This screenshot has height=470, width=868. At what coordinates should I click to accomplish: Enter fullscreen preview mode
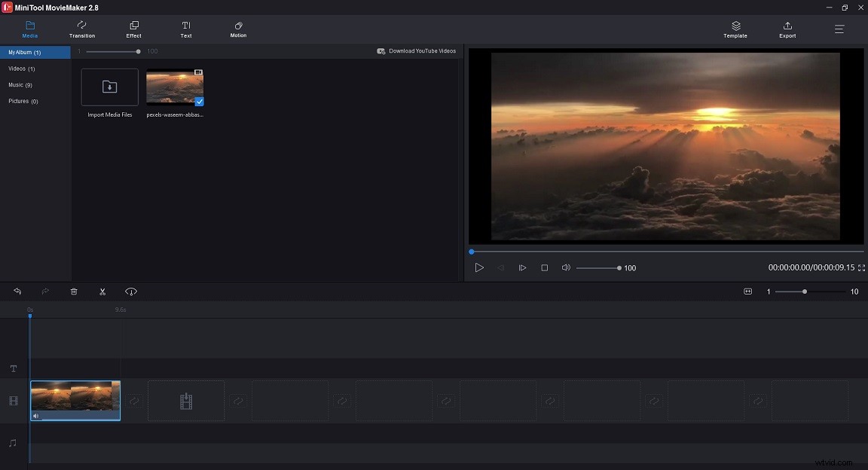[x=860, y=267]
